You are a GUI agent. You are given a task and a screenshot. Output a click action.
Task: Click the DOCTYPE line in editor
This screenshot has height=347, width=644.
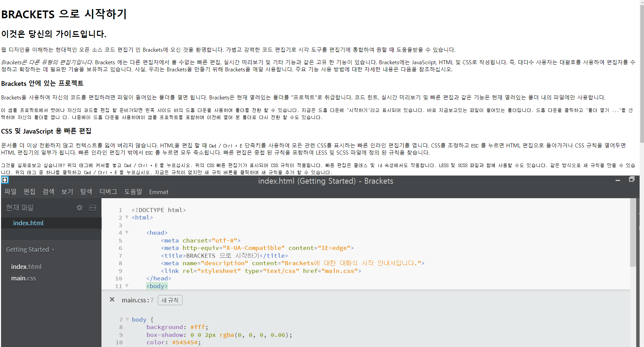(x=159, y=210)
